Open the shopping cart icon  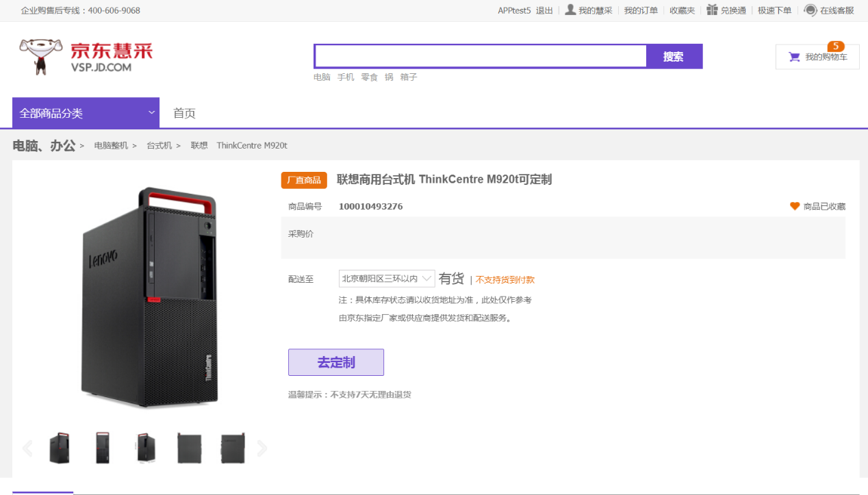click(x=794, y=57)
